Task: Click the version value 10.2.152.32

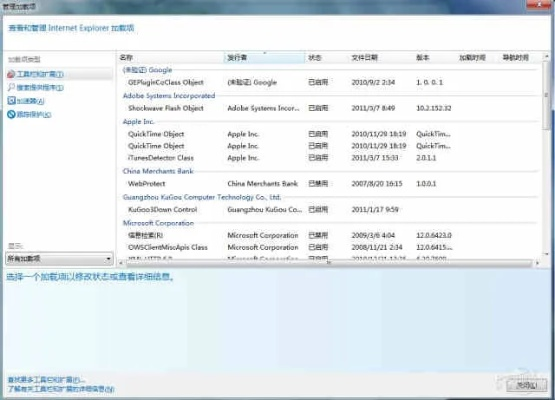Action: (x=434, y=108)
